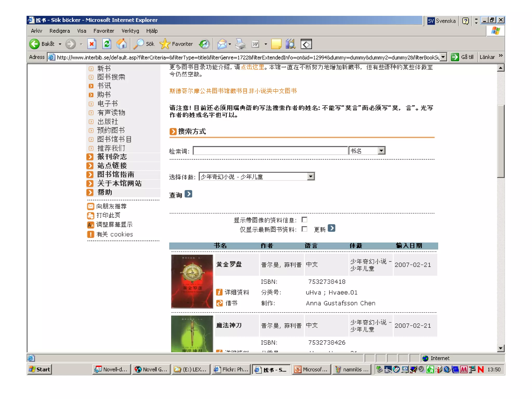Screen dimensions: 532x399
Task: Click the vertical scrollbar down arrow
Action: click(501, 348)
